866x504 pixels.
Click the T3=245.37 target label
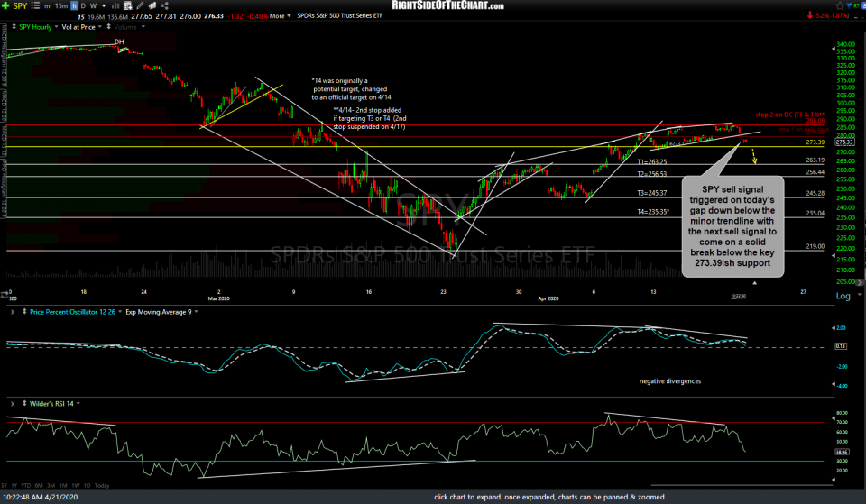(651, 193)
